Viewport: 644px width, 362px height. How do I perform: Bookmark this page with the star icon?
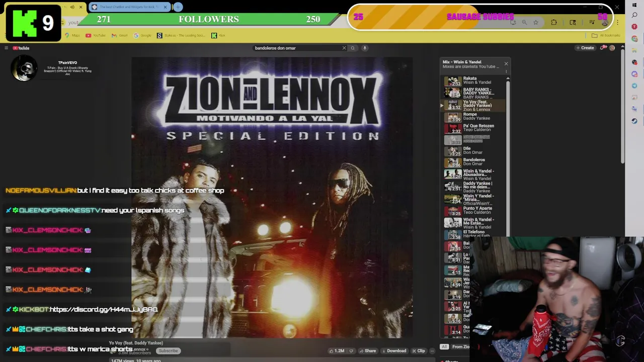pyautogui.click(x=536, y=22)
